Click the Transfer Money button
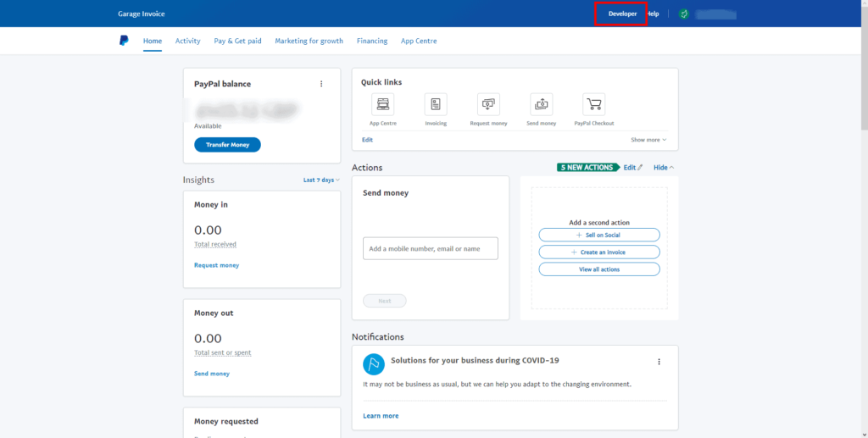This screenshot has width=868, height=438. pos(227,145)
